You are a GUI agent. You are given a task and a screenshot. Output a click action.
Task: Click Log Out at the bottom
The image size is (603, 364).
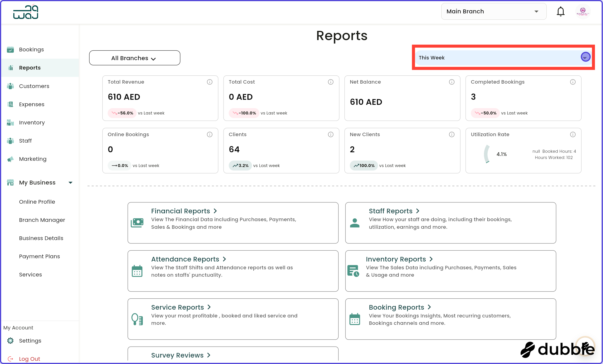pos(29,358)
